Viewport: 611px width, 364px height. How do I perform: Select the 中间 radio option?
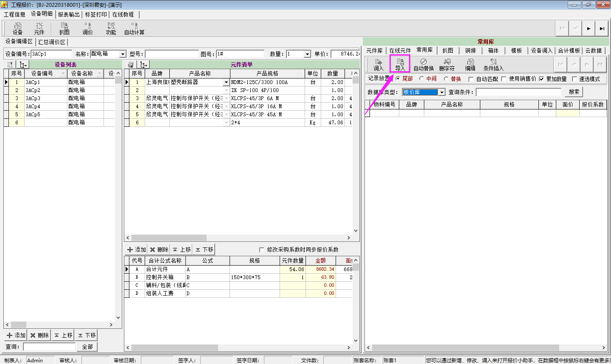(x=421, y=78)
